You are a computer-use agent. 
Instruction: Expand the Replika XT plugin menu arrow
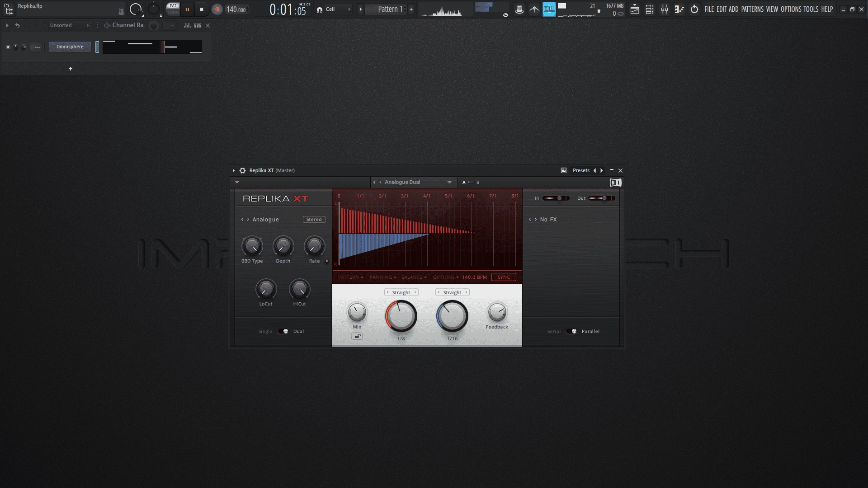coord(234,170)
